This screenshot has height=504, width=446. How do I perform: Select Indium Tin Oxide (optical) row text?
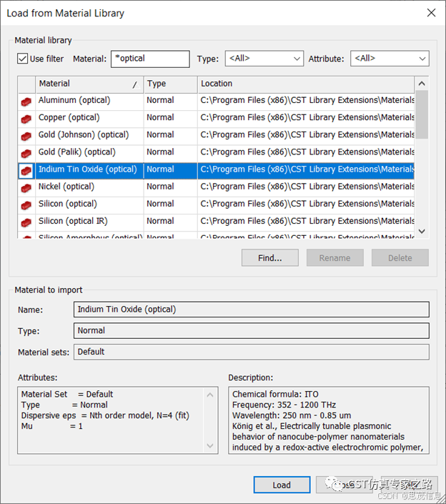pos(88,169)
